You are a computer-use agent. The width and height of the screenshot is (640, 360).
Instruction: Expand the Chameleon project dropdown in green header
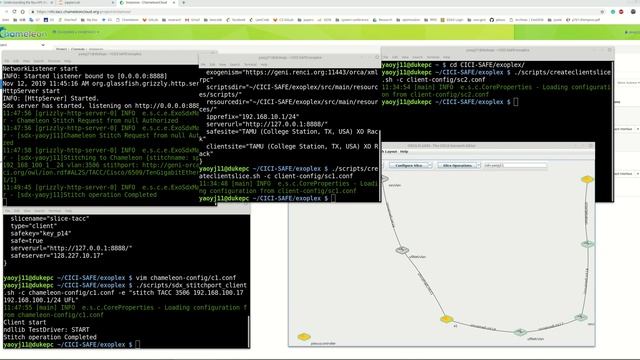76,32
